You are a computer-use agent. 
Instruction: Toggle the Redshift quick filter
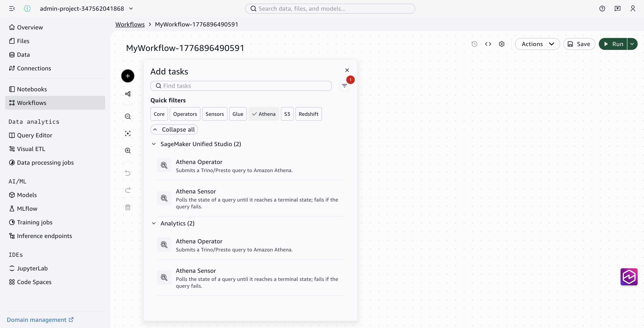pos(309,114)
